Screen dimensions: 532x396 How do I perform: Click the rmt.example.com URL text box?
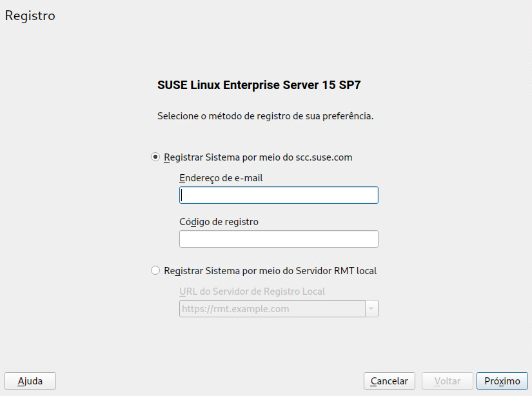271,309
